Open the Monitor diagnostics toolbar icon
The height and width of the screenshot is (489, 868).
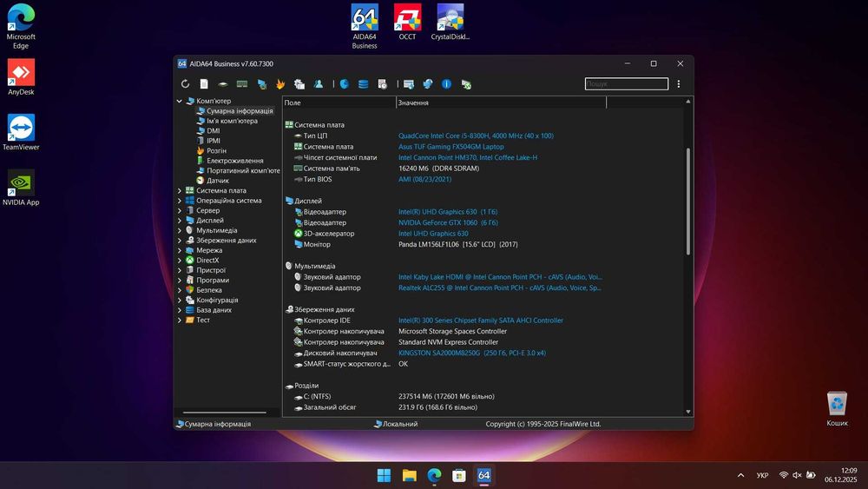point(262,84)
